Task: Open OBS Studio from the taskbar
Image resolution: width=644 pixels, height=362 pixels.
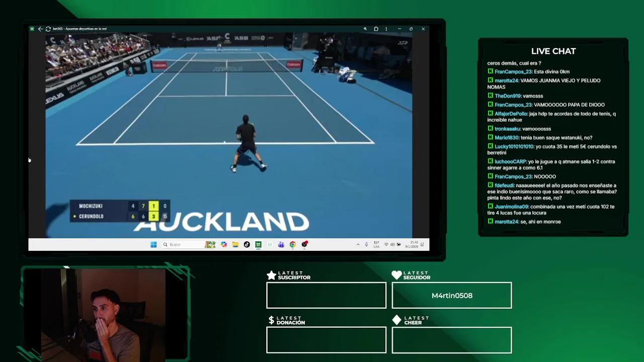Action: click(304, 244)
